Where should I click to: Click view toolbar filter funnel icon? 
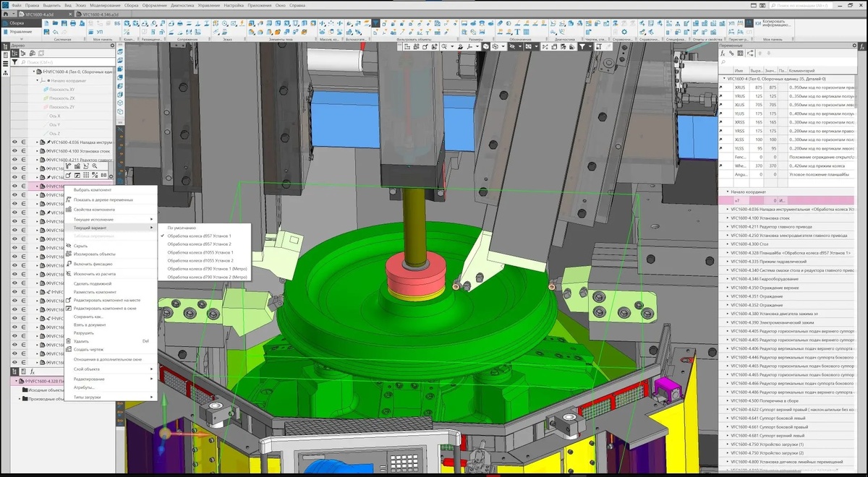581,47
